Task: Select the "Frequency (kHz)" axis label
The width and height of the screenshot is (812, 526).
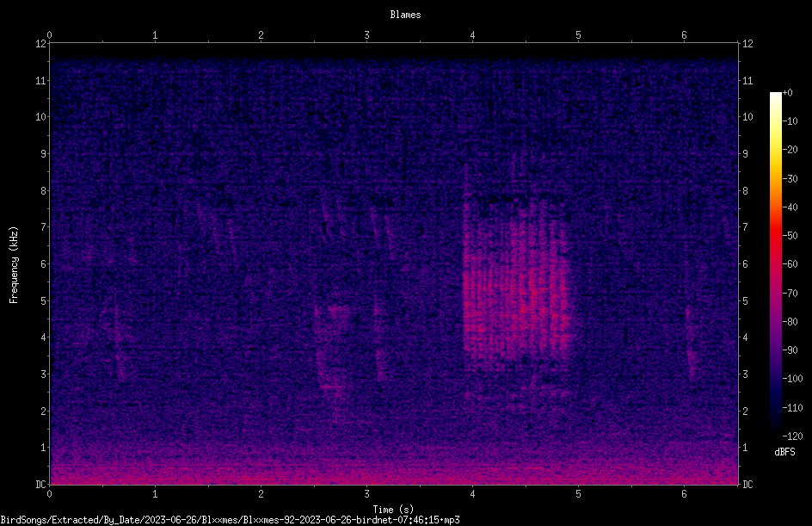Action: click(14, 265)
